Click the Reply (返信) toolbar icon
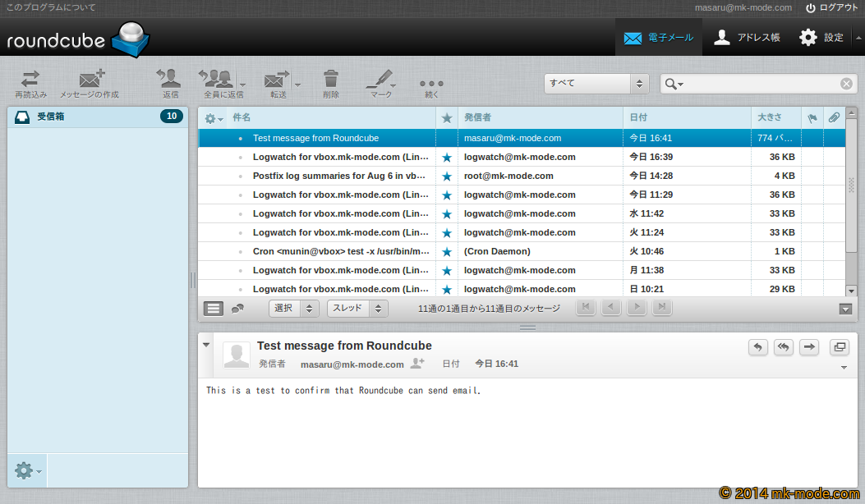The image size is (865, 504). click(170, 80)
